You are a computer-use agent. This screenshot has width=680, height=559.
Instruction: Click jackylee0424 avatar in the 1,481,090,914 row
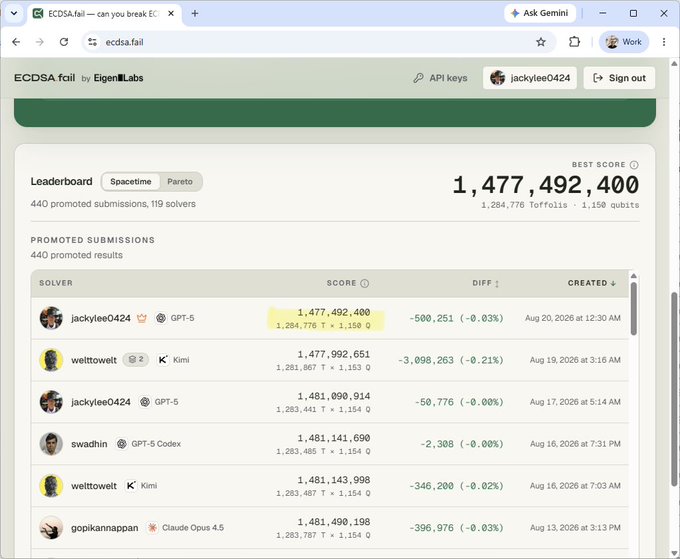click(51, 402)
